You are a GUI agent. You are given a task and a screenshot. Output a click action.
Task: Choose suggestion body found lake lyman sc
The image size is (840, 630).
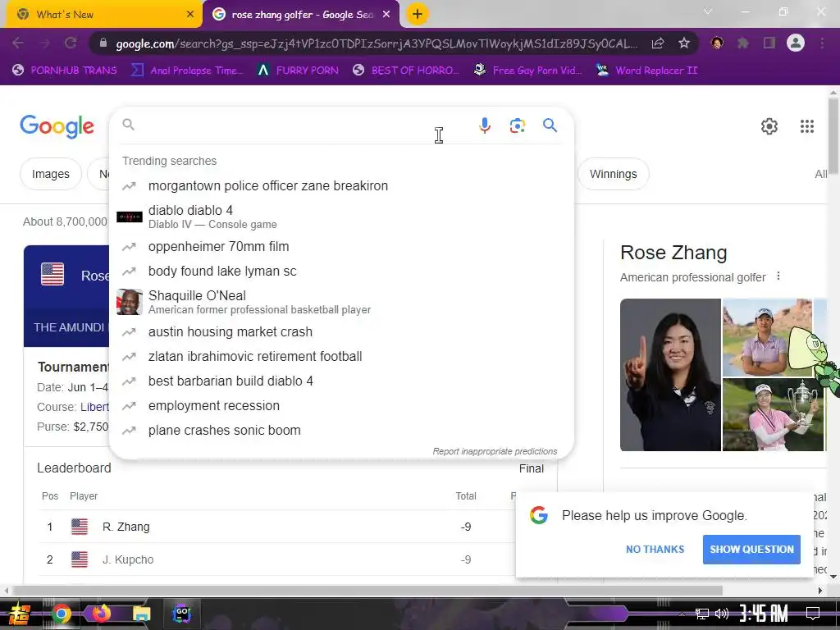pyautogui.click(x=341, y=271)
